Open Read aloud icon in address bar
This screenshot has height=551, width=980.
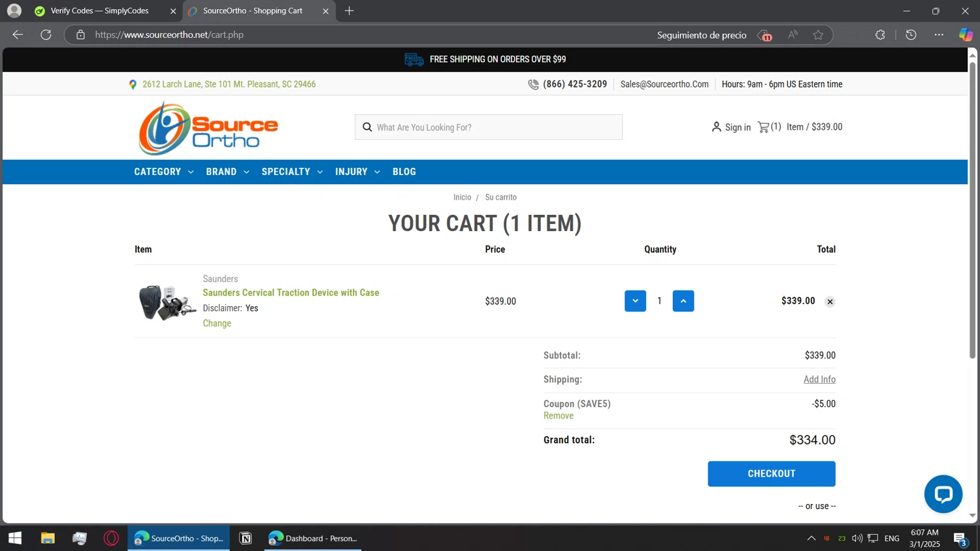click(x=792, y=35)
